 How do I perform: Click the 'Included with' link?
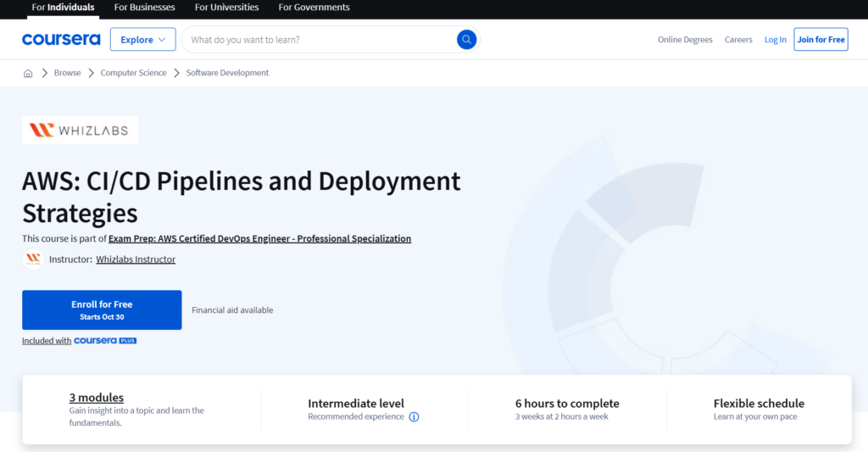tap(47, 341)
